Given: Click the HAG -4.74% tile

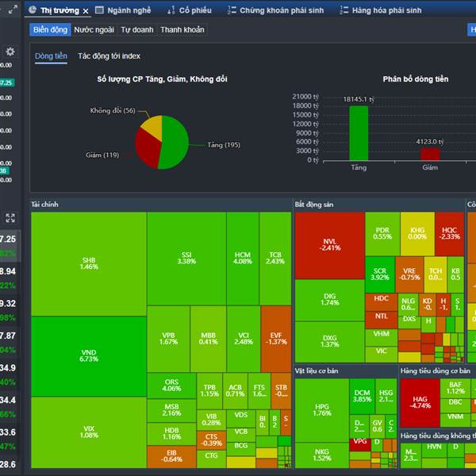Looking at the screenshot, I should click(x=420, y=402).
